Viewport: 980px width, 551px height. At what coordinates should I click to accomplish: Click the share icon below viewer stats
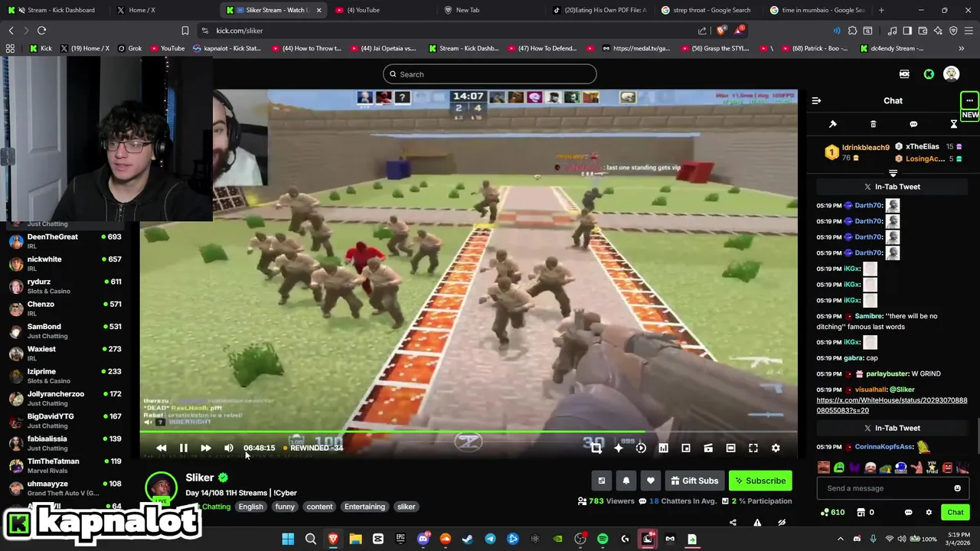733,523
